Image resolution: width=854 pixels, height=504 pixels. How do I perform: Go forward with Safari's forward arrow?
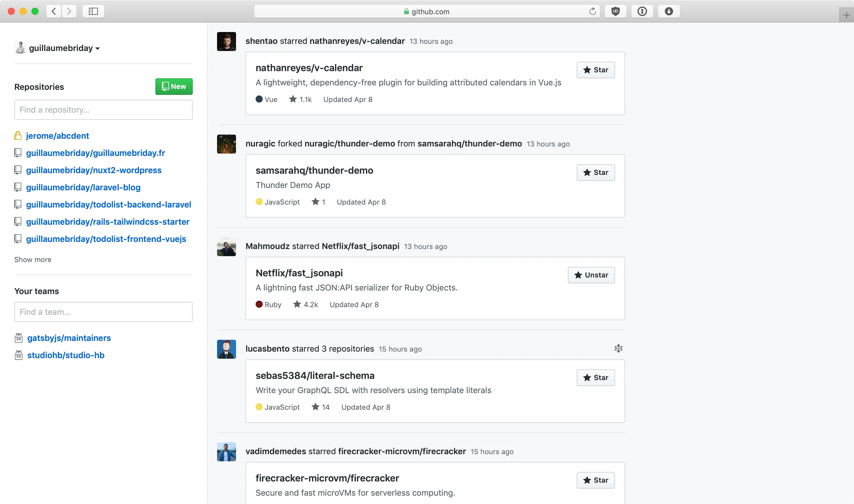(69, 11)
